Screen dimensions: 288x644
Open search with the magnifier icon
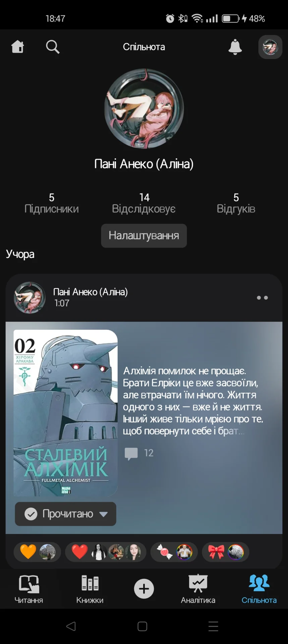point(53,47)
